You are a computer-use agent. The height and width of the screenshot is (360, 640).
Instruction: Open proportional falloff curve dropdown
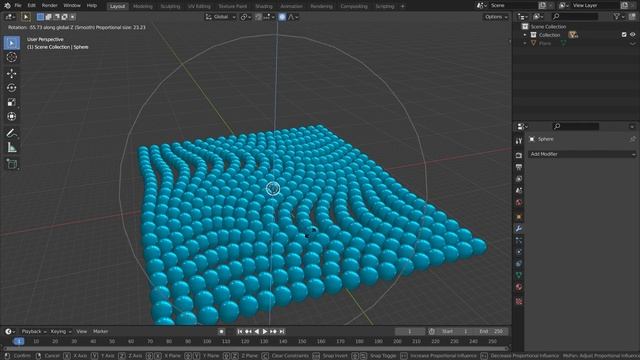[293, 17]
